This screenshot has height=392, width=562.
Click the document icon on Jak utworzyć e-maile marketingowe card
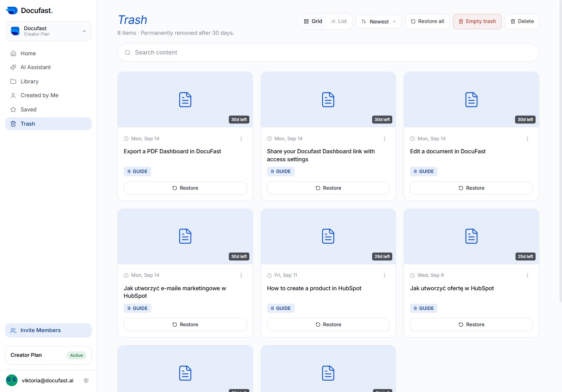tap(185, 236)
